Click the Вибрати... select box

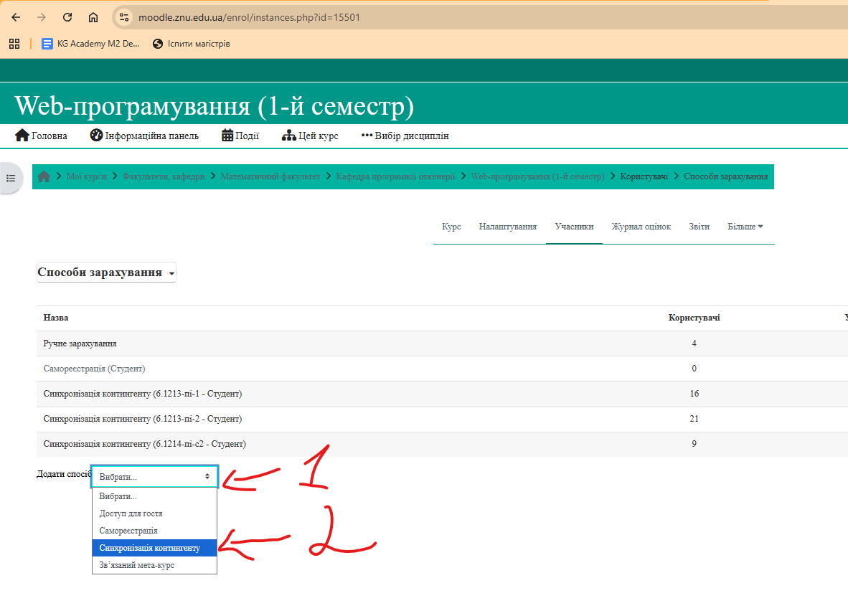click(x=154, y=476)
